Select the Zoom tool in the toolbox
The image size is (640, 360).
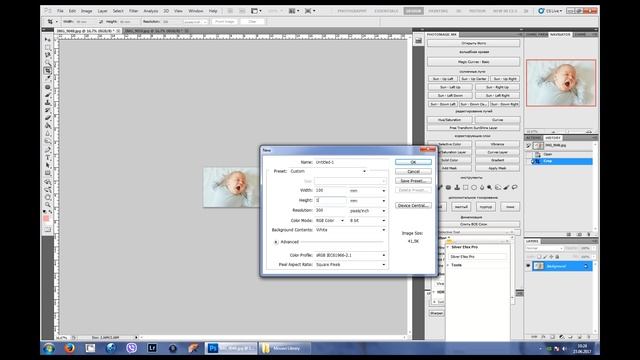click(48, 204)
